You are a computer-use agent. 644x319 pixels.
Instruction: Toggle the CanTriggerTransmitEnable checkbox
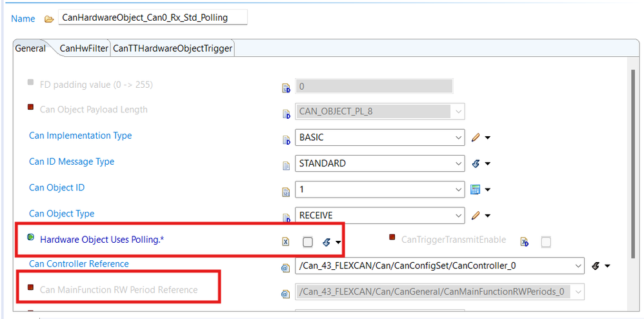pos(546,242)
